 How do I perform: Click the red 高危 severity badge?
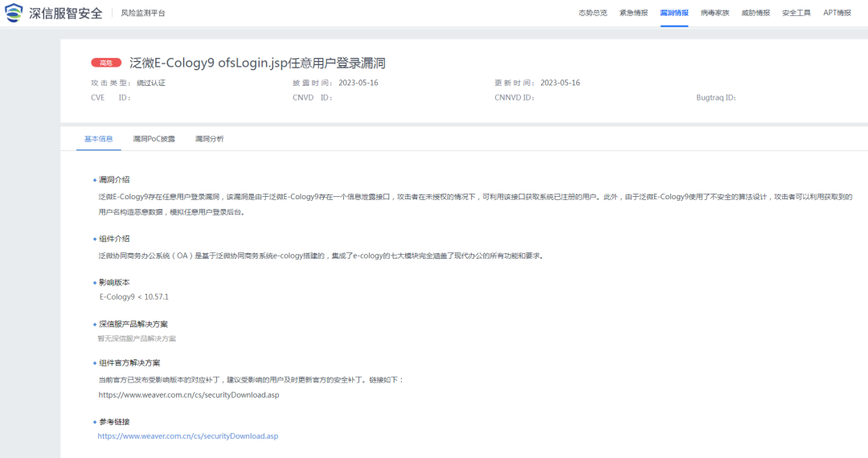[106, 63]
